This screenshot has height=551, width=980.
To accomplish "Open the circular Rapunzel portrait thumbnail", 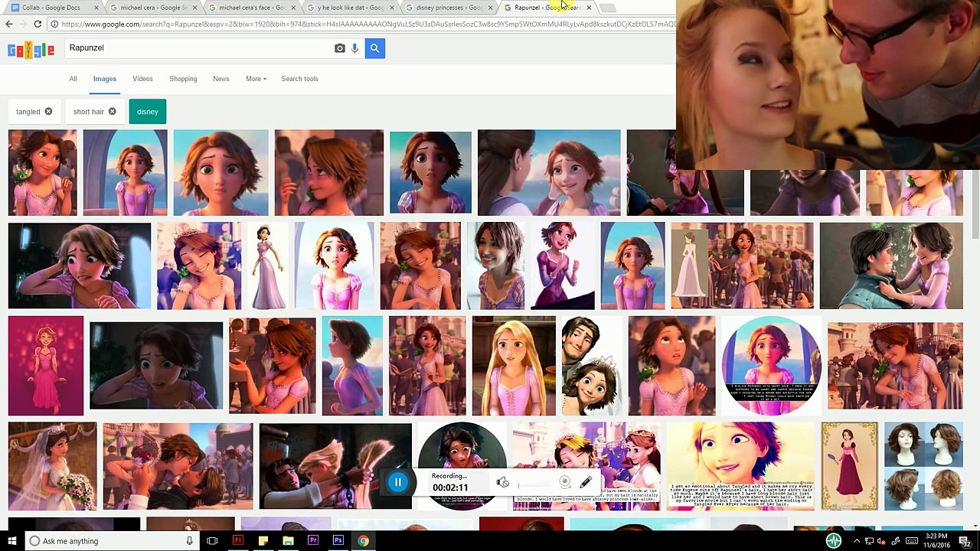I will point(771,366).
